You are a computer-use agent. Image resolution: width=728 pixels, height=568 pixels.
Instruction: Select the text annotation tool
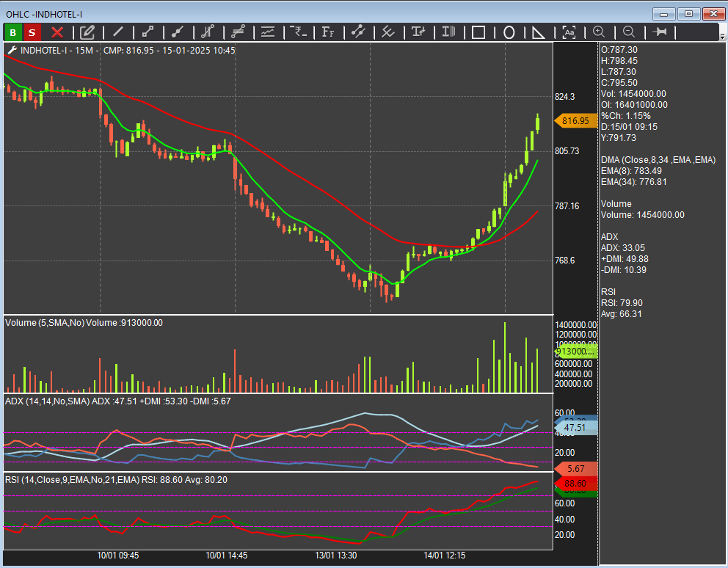tap(418, 32)
